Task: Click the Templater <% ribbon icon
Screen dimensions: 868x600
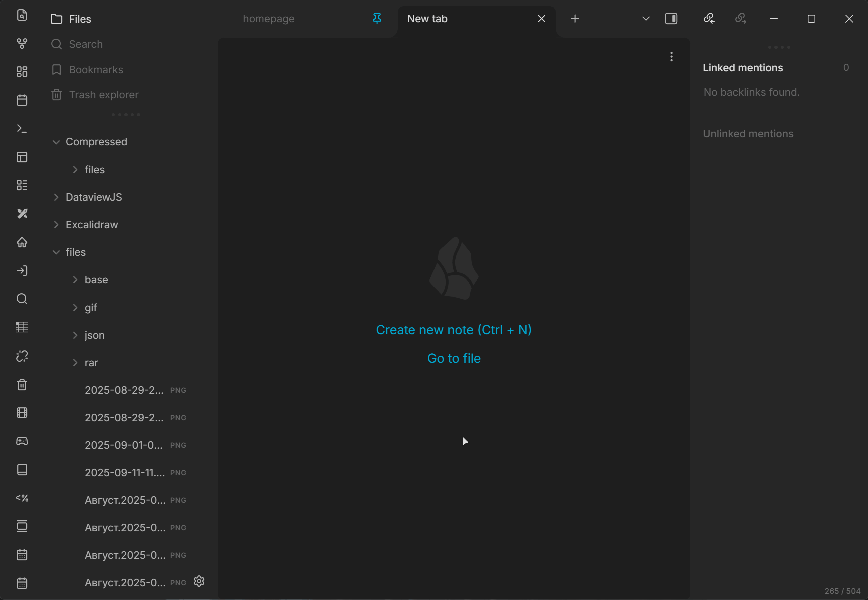Action: (22, 498)
